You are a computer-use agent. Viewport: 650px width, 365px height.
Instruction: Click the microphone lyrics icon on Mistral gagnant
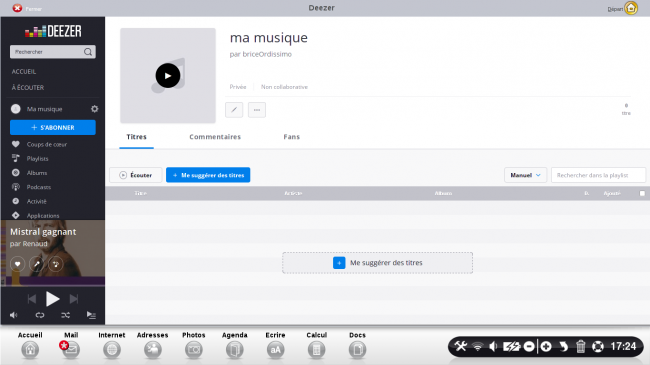point(36,264)
